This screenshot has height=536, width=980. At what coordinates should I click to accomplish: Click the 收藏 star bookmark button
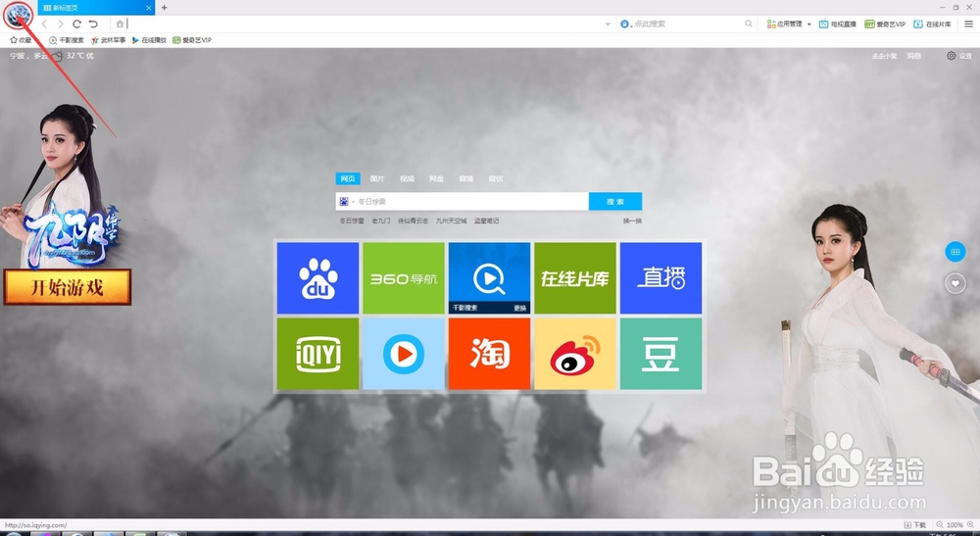[x=21, y=40]
